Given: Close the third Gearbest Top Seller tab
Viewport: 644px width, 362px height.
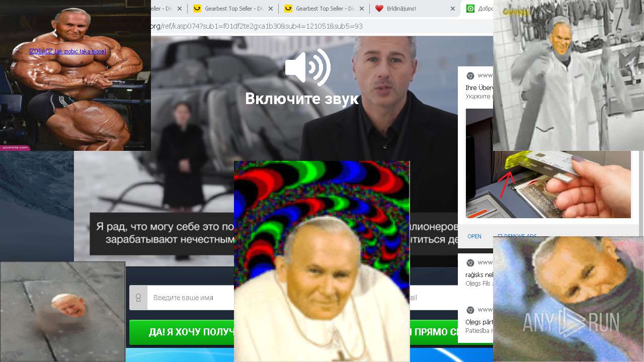Looking at the screenshot, I should pyautogui.click(x=362, y=9).
